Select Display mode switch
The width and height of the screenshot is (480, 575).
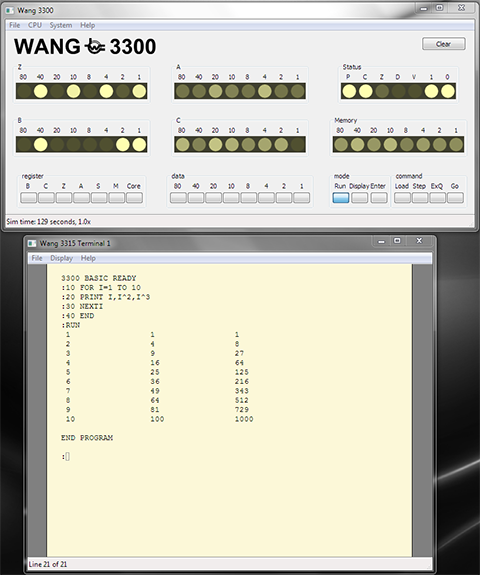360,198
